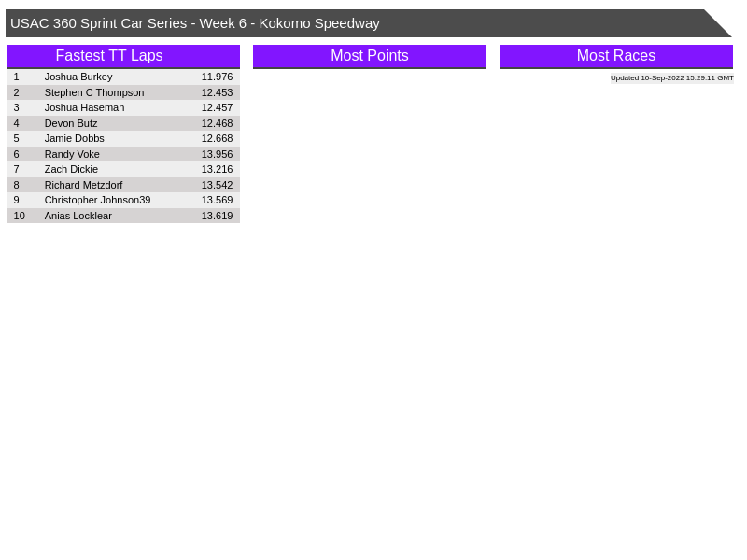
Task: Click the 13.619 lap time value
Action: click(217, 216)
